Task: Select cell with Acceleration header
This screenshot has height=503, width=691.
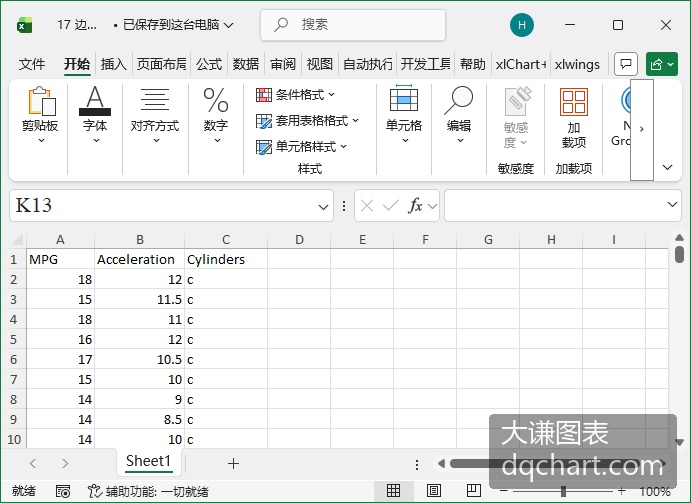Action: coord(139,259)
